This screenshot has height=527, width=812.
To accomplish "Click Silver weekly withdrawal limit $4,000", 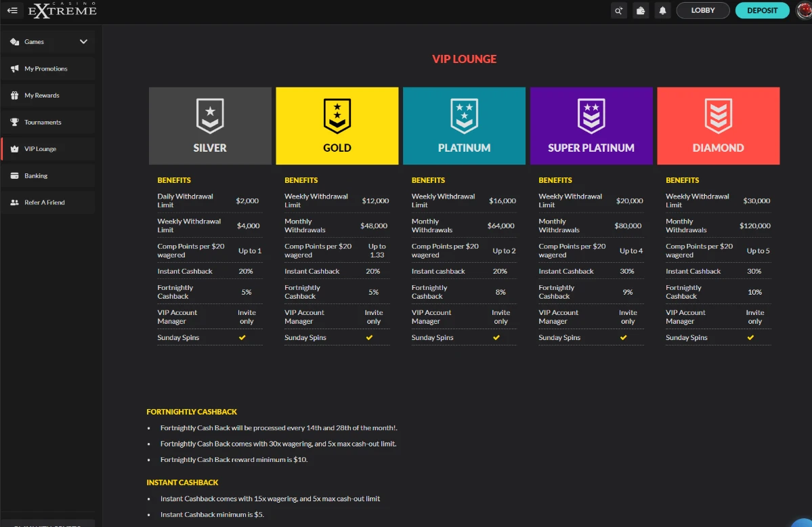I will 248,226.
